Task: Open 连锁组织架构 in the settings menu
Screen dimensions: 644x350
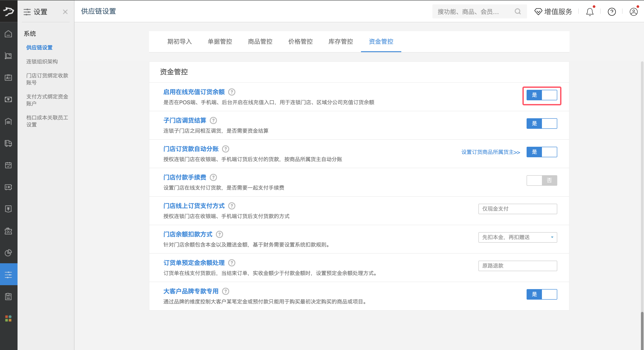Action: (x=42, y=62)
